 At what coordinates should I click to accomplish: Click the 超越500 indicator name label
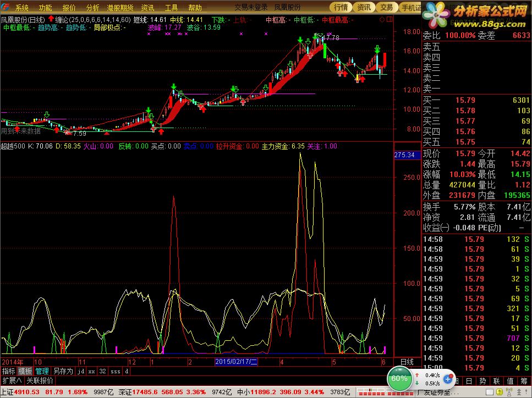[x=13, y=146]
